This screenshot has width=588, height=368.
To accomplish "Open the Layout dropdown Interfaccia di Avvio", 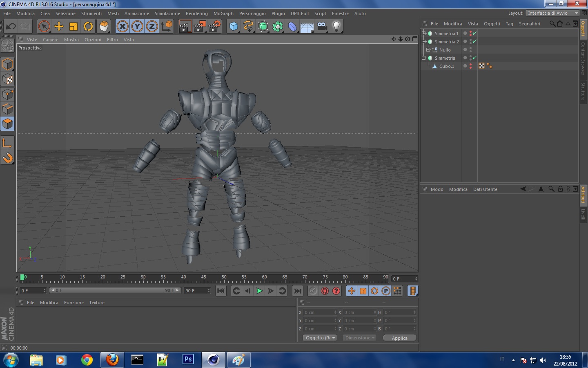I will point(553,13).
